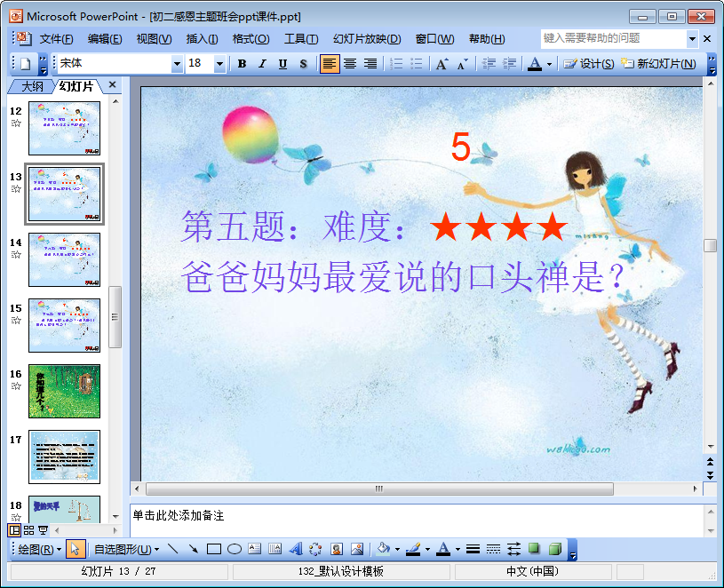The width and height of the screenshot is (724, 588).
Task: Open the font size dropdown
Action: point(219,64)
